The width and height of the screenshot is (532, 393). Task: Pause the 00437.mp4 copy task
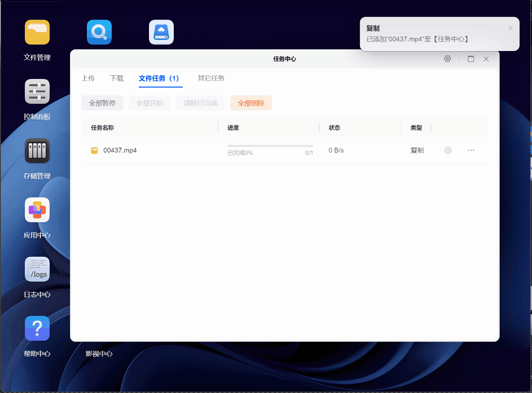[x=448, y=150]
